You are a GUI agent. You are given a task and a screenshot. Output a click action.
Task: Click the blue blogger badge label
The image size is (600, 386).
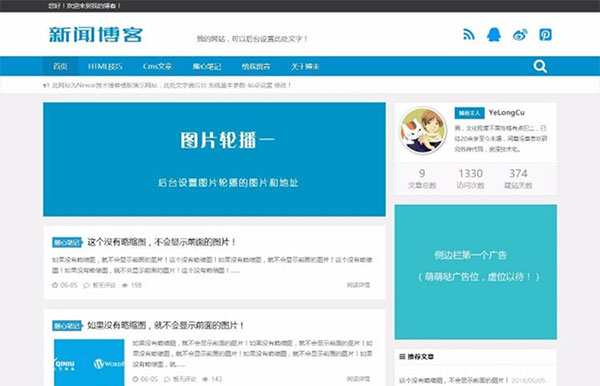pyautogui.click(x=470, y=113)
